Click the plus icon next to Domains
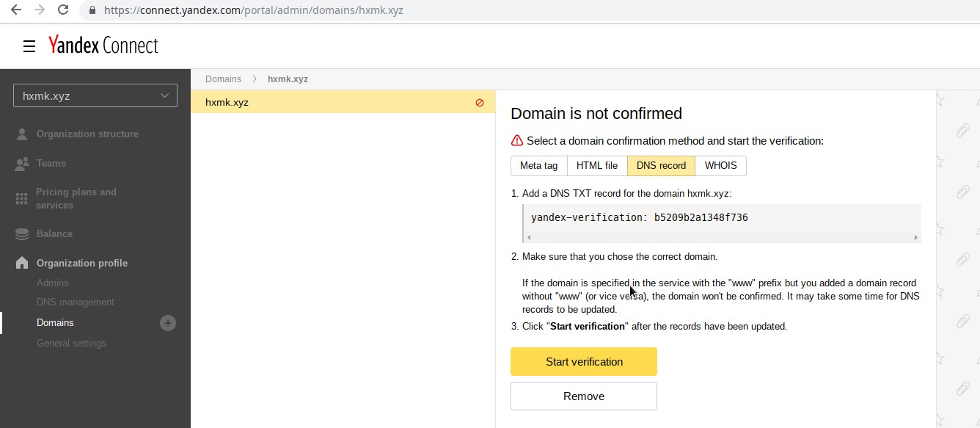The image size is (980, 428). point(168,323)
